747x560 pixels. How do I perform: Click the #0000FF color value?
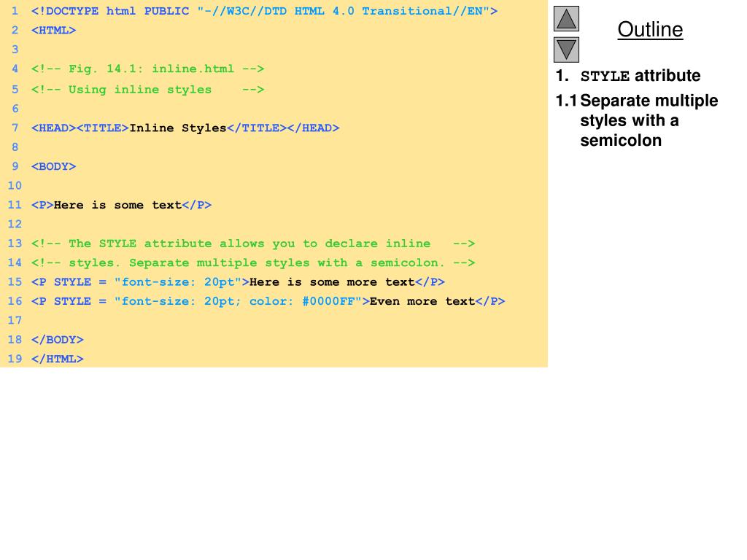pyautogui.click(x=328, y=301)
